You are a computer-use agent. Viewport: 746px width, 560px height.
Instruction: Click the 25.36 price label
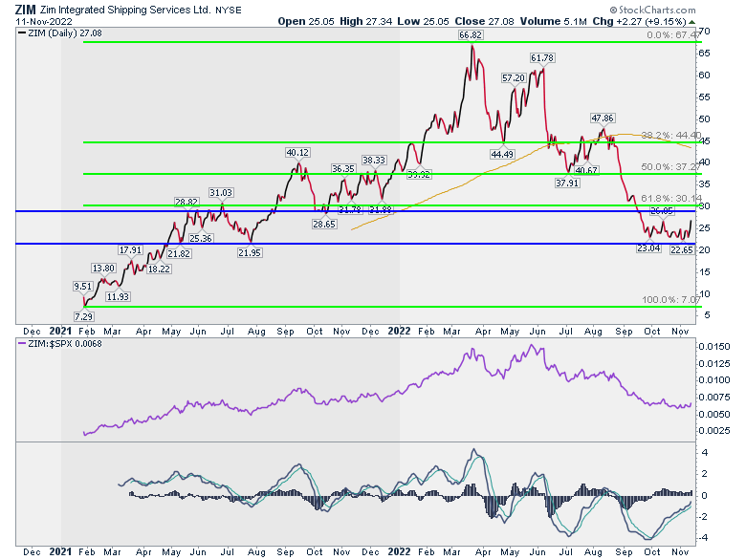point(200,238)
